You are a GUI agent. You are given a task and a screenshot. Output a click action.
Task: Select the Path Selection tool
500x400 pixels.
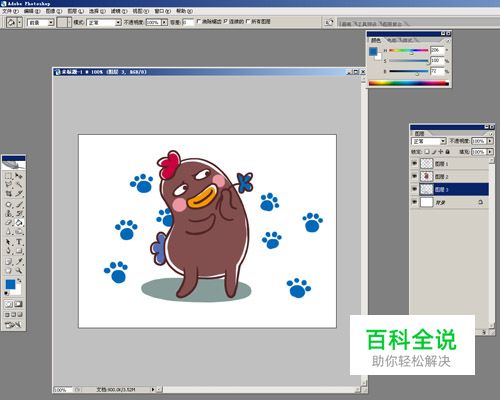pos(9,242)
